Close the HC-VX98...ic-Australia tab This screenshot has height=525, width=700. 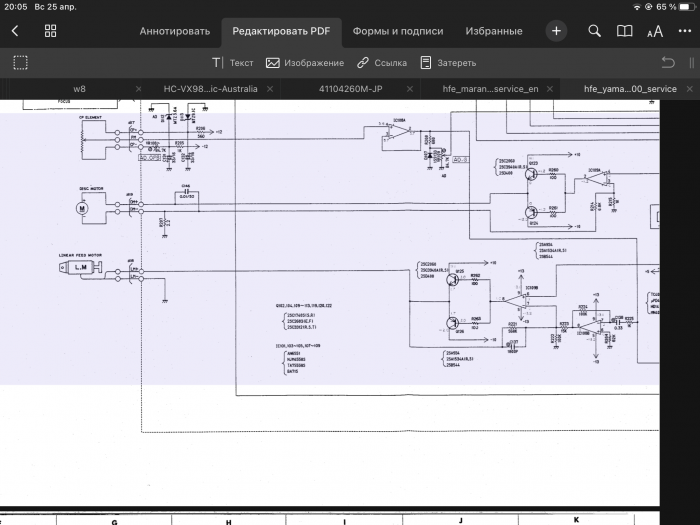pos(270,89)
